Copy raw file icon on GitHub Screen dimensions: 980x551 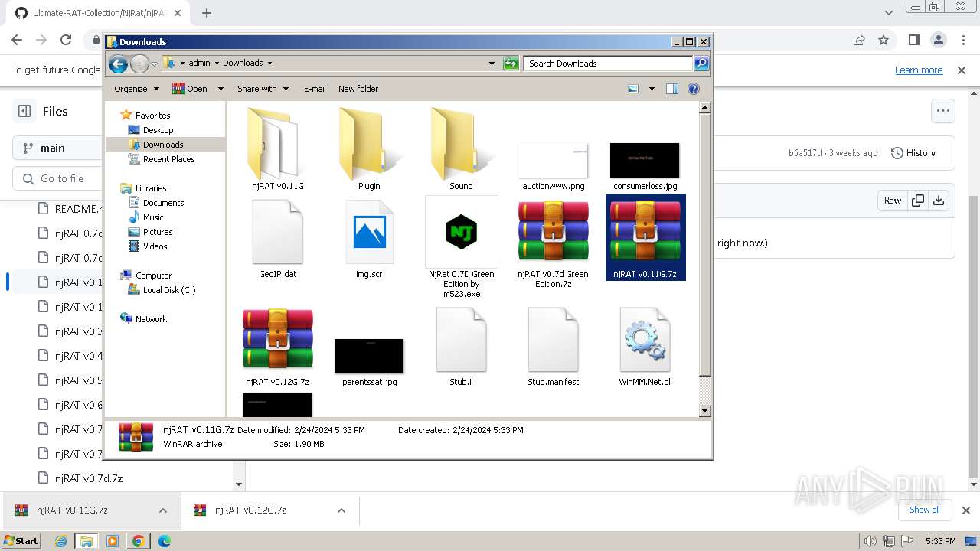coord(917,201)
